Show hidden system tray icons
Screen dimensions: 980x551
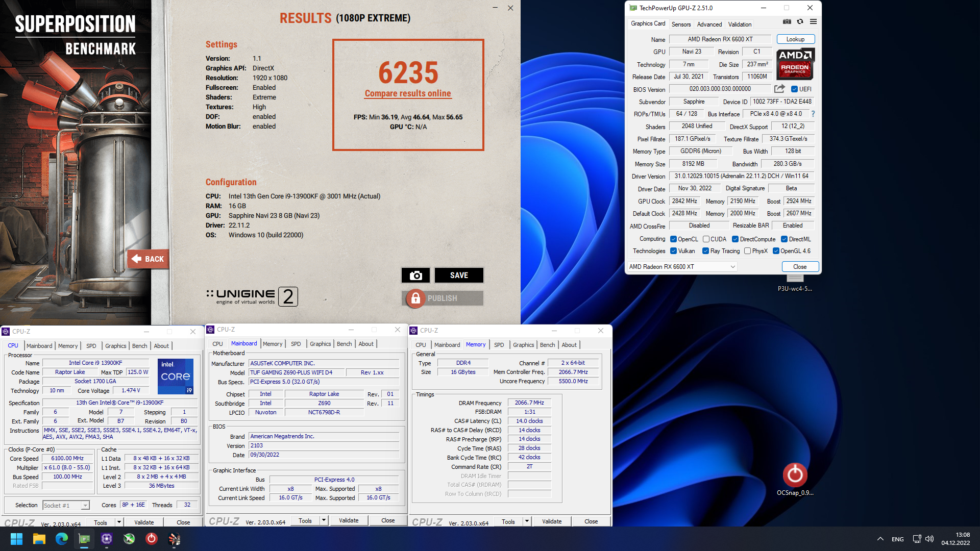click(x=880, y=539)
